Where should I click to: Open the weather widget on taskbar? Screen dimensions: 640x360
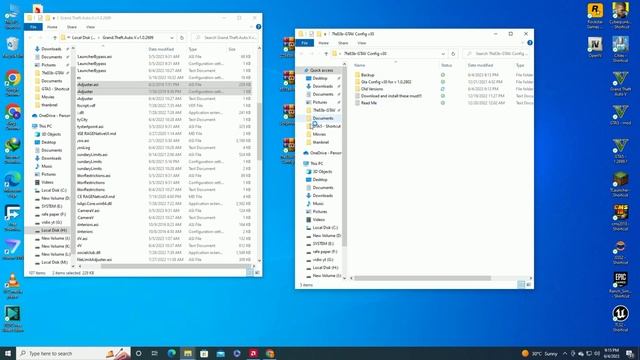tap(540, 353)
